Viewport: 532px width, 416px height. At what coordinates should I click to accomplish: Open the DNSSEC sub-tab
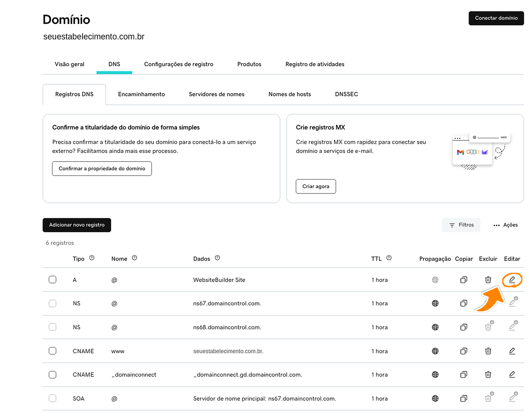pos(346,94)
